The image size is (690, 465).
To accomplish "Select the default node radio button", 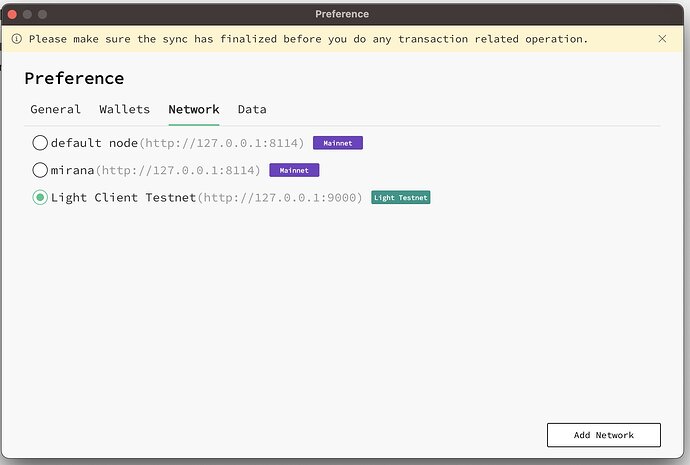I will pyautogui.click(x=40, y=143).
